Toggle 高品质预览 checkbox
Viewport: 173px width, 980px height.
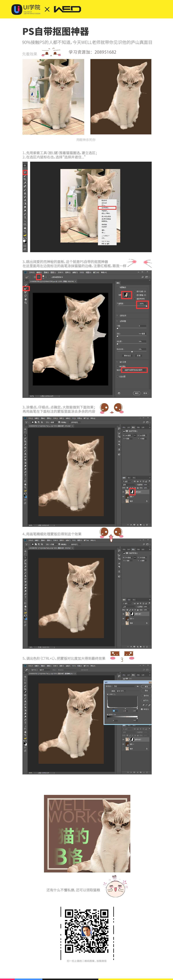click(135, 299)
